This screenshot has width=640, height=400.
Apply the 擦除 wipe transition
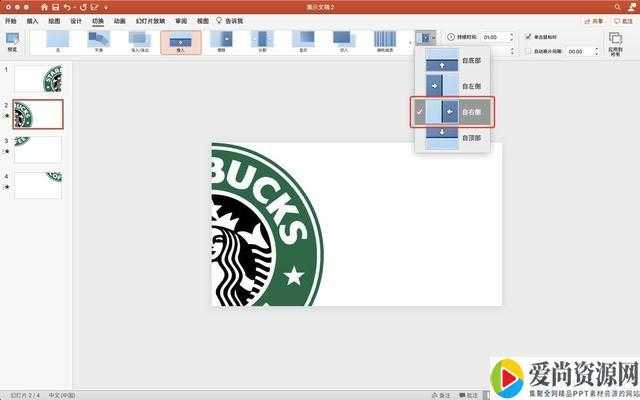click(x=222, y=40)
